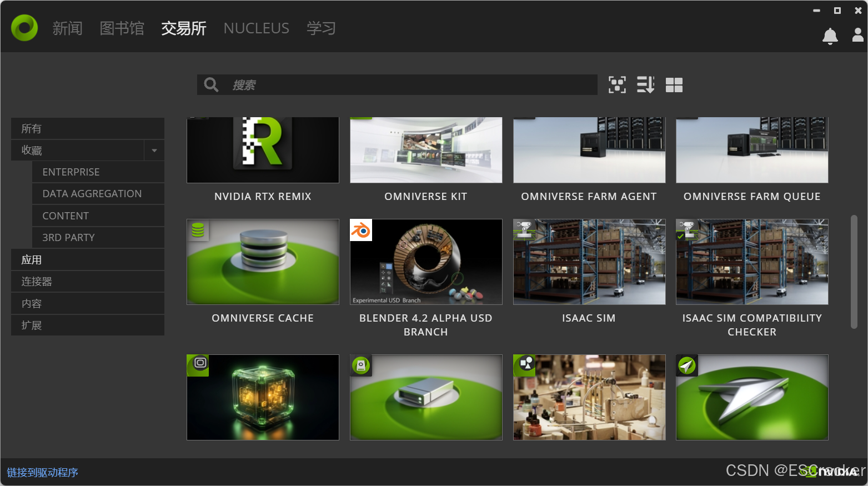
Task: Open the Blender 4.2 Alpha USD Branch thumbnail
Action: click(426, 262)
